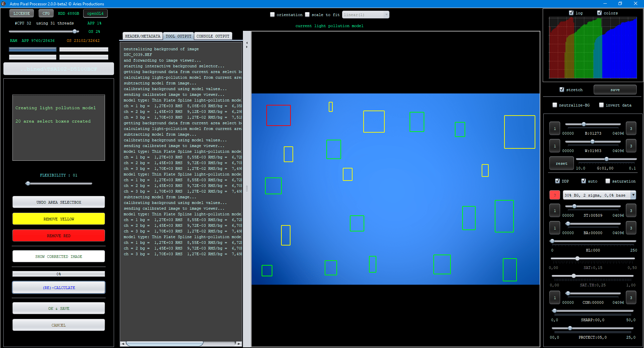
Task: Open the linear(1) interpolation dropdown
Action: pos(366,15)
